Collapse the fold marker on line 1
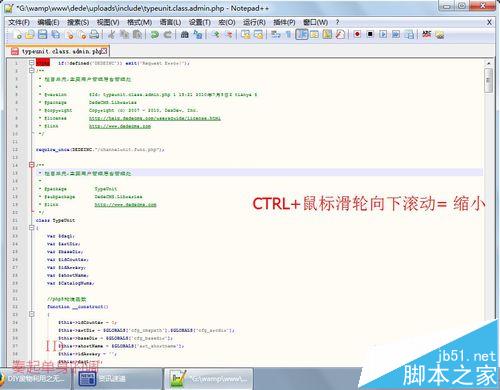Image resolution: width=500 pixels, height=390 pixels. point(31,63)
